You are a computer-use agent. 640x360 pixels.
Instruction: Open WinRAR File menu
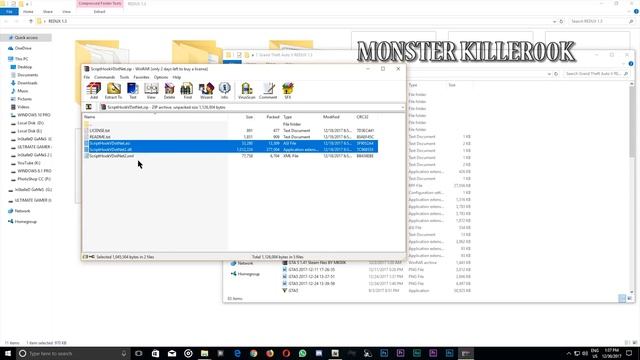point(87,77)
